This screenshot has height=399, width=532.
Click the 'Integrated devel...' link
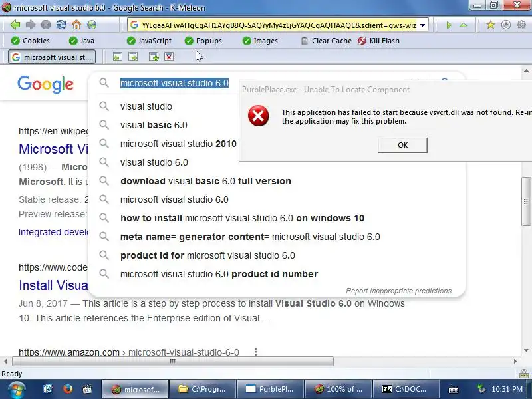(x=53, y=232)
